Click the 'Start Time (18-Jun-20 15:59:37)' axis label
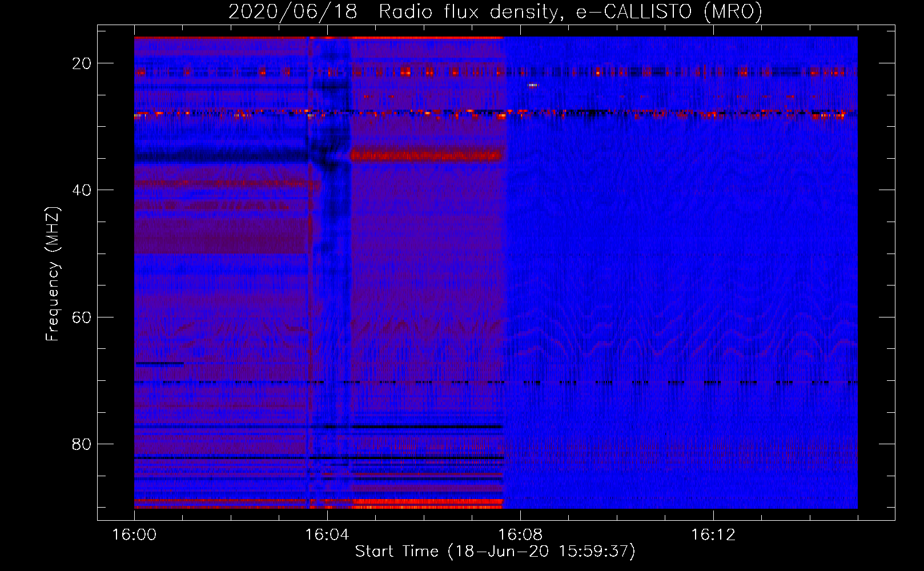This screenshot has height=571, width=924. (495, 552)
